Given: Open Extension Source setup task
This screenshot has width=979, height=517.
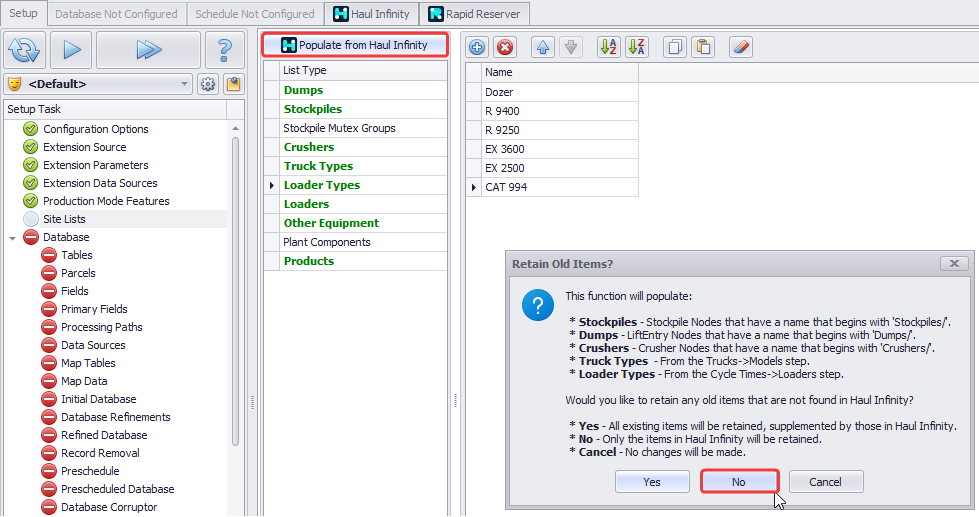Looking at the screenshot, I should (84, 147).
